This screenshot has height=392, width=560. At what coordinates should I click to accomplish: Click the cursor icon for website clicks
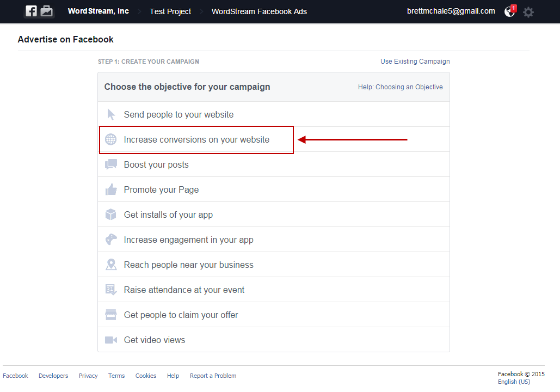[x=110, y=114]
